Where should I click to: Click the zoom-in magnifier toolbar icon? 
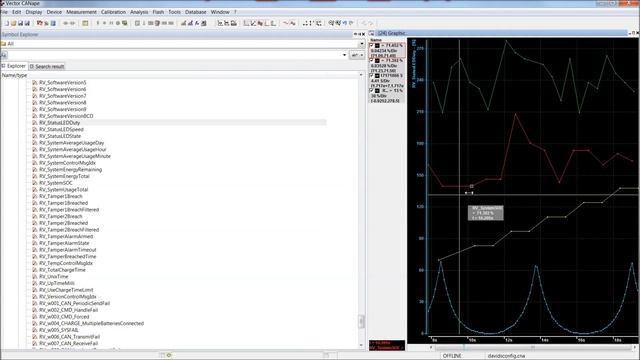coord(331,23)
